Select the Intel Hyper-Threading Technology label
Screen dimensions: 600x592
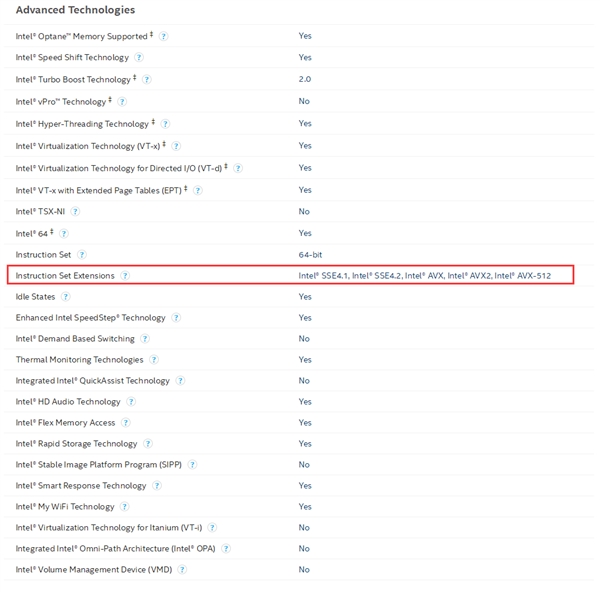coord(82,124)
